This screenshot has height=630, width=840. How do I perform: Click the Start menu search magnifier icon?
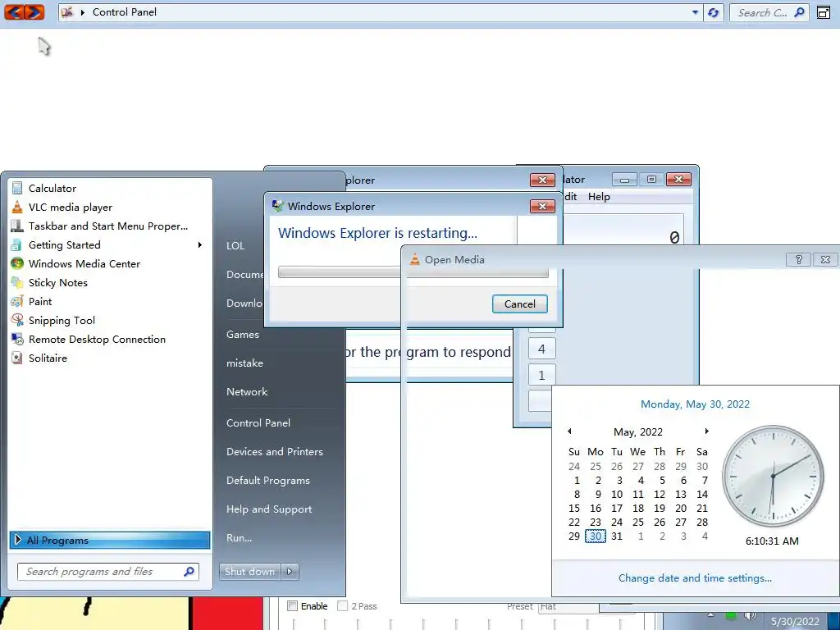coord(189,572)
